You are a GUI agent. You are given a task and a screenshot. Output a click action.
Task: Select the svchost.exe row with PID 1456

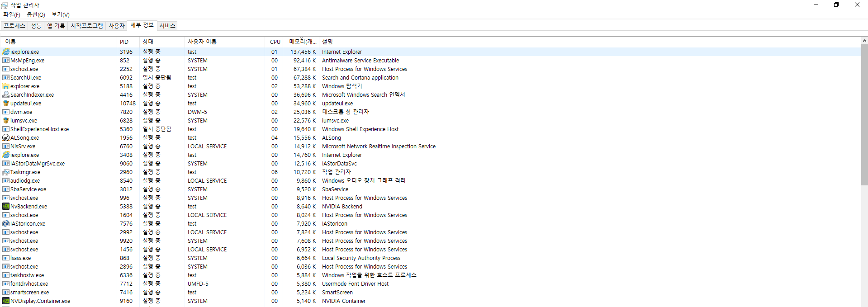coord(431,250)
